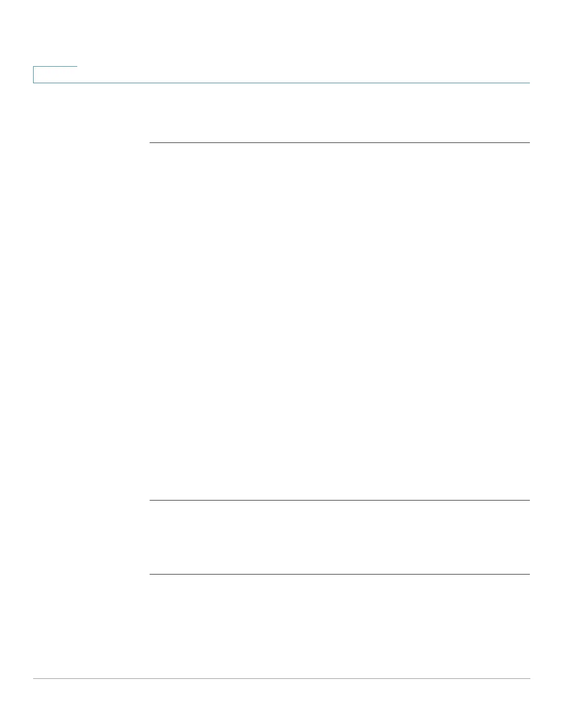
Task: Click the empty chapter box at top-left
Action: pyautogui.click(x=55, y=74)
